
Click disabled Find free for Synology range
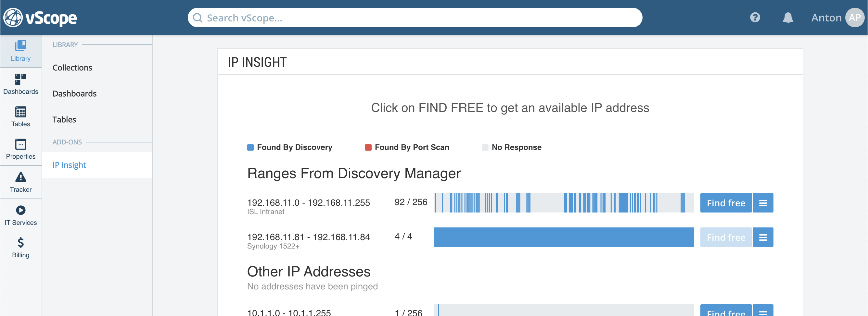click(x=726, y=237)
